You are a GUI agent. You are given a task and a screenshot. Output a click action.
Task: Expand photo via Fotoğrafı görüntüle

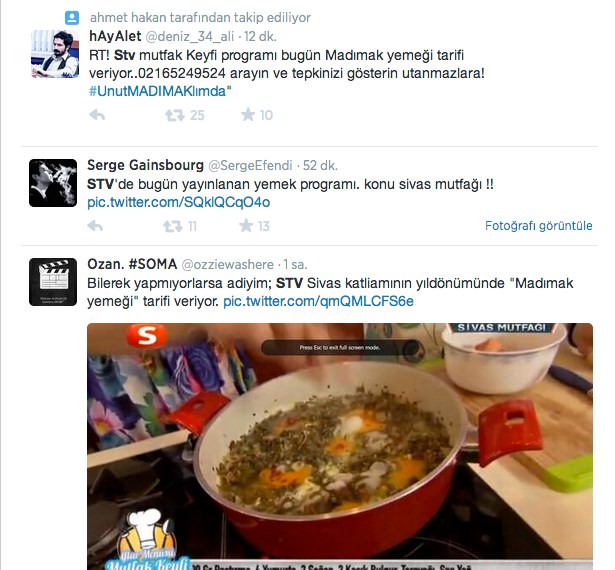tap(539, 226)
